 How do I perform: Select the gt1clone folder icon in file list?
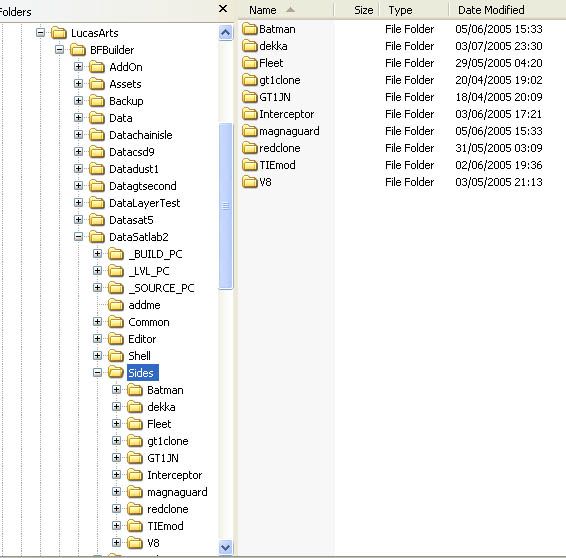pyautogui.click(x=249, y=80)
